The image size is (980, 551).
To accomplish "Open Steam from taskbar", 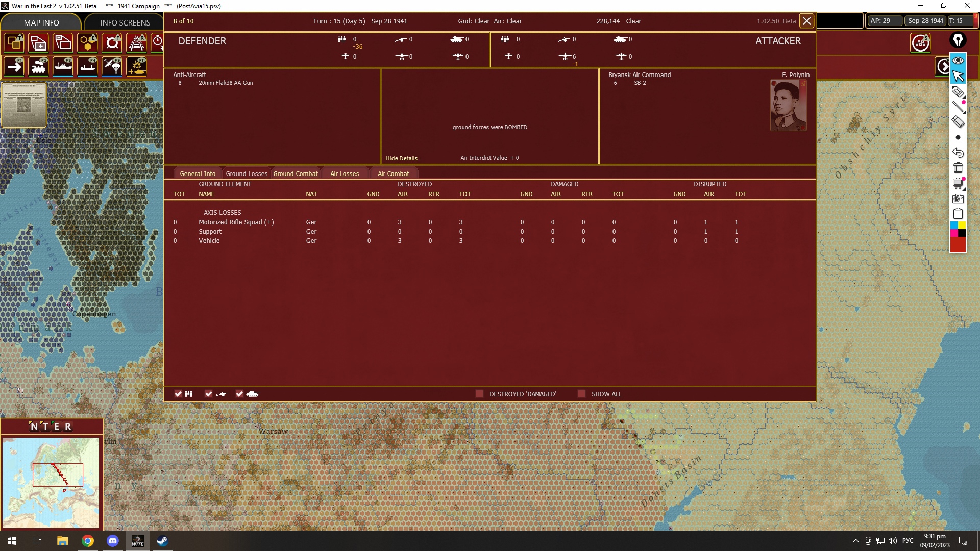I will coord(163,541).
